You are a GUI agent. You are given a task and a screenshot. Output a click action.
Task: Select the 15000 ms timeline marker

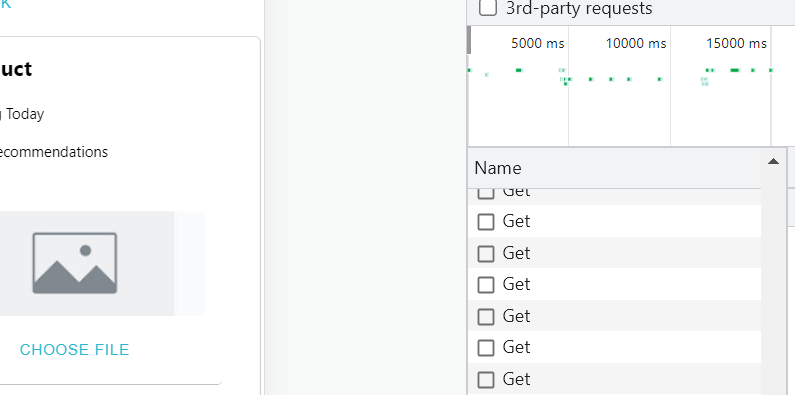click(x=736, y=44)
